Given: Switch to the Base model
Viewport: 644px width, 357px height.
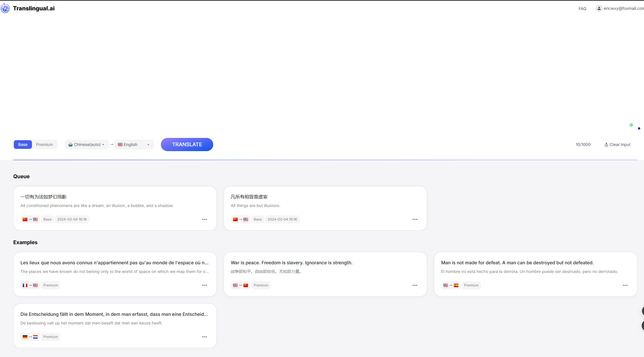Looking at the screenshot, I should click(x=23, y=145).
